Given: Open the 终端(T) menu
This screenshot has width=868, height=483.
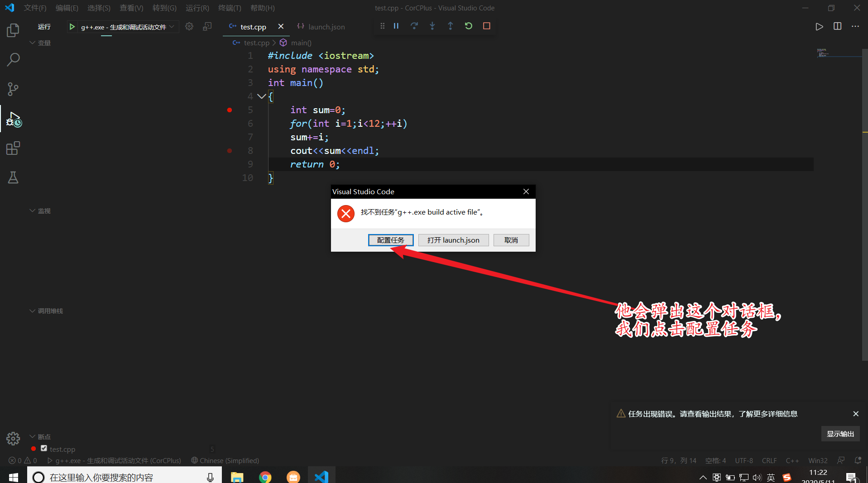Looking at the screenshot, I should (x=230, y=8).
